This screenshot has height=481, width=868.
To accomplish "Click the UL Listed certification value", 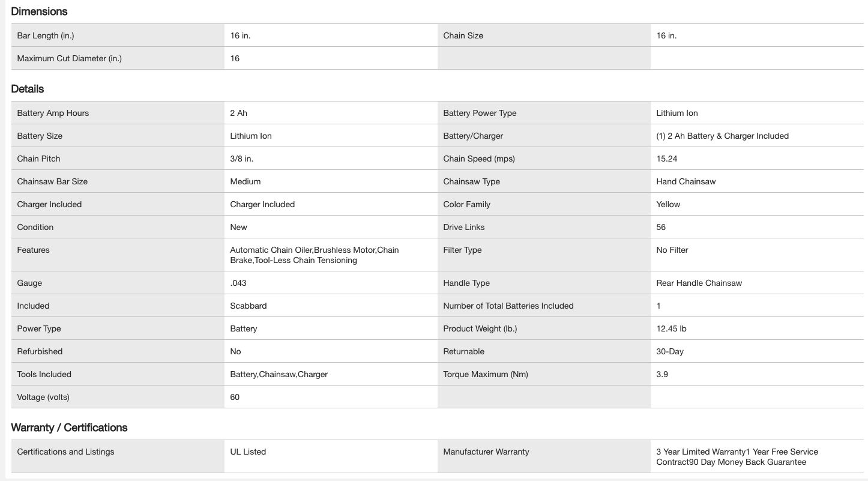I will click(248, 452).
